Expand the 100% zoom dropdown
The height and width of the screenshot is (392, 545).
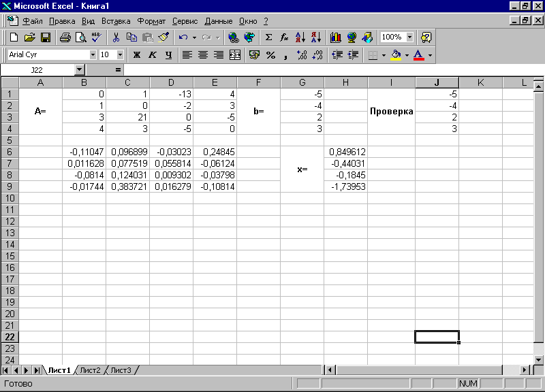[x=410, y=37]
